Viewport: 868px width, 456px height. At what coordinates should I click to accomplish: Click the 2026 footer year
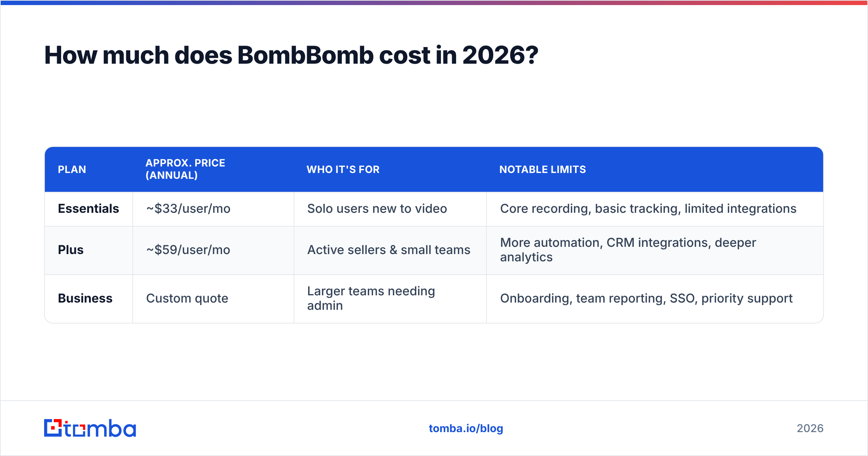810,428
